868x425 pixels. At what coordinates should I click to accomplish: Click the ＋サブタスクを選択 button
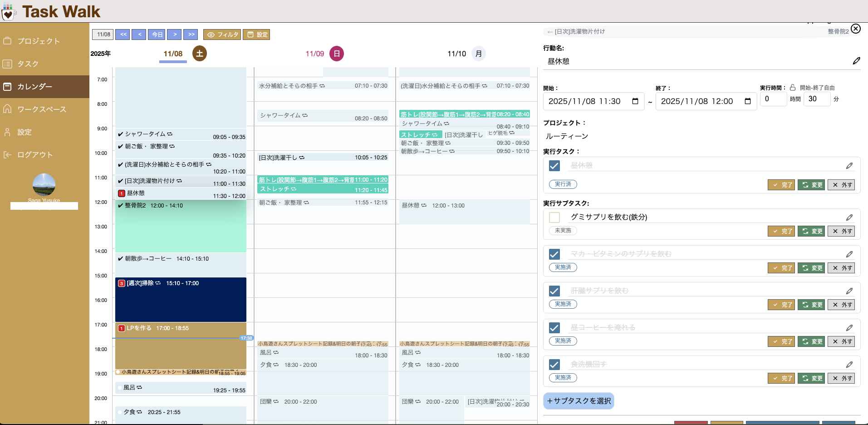(x=579, y=401)
